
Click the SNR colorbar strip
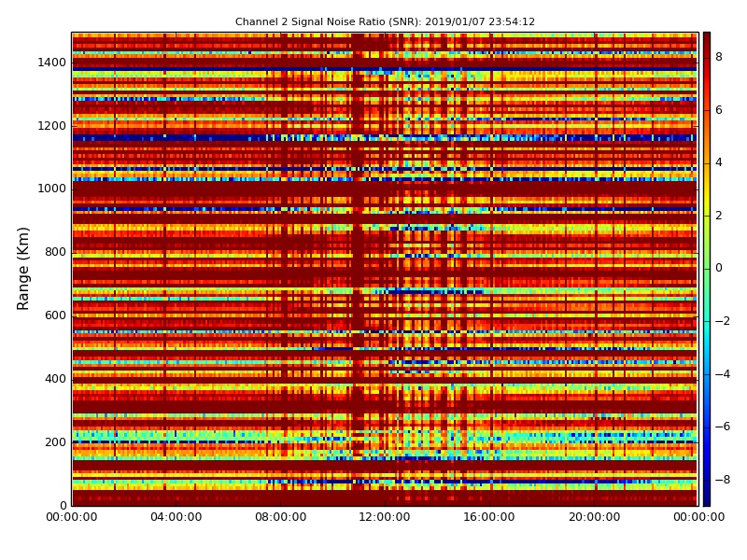707,269
